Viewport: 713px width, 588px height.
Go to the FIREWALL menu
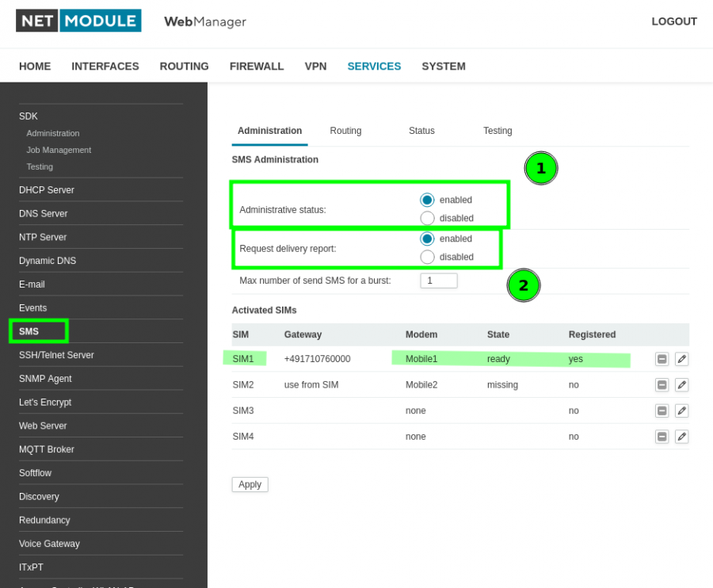[x=257, y=67]
